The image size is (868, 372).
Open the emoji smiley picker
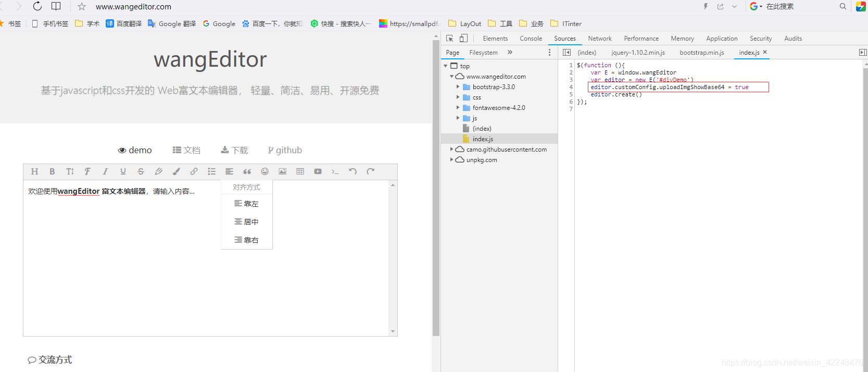[265, 171]
